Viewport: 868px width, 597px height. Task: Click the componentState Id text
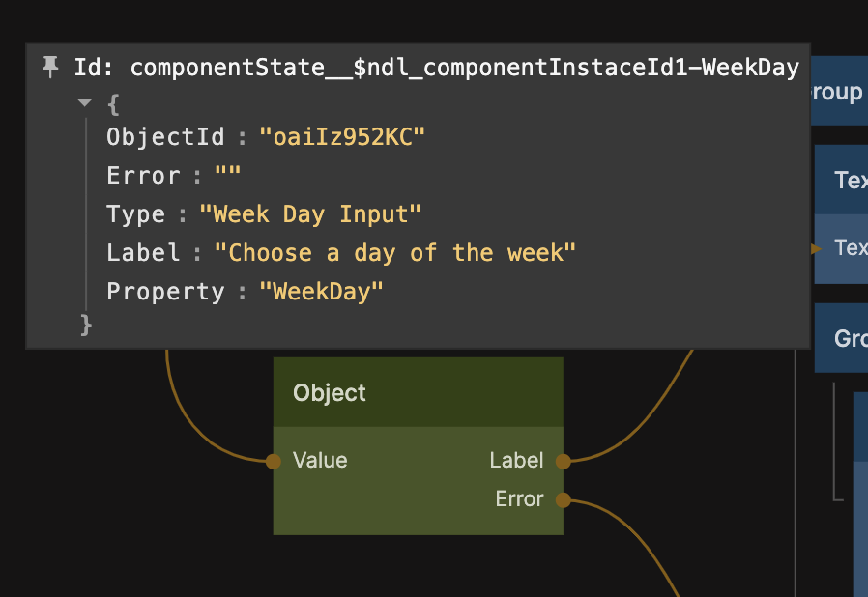[x=464, y=68]
